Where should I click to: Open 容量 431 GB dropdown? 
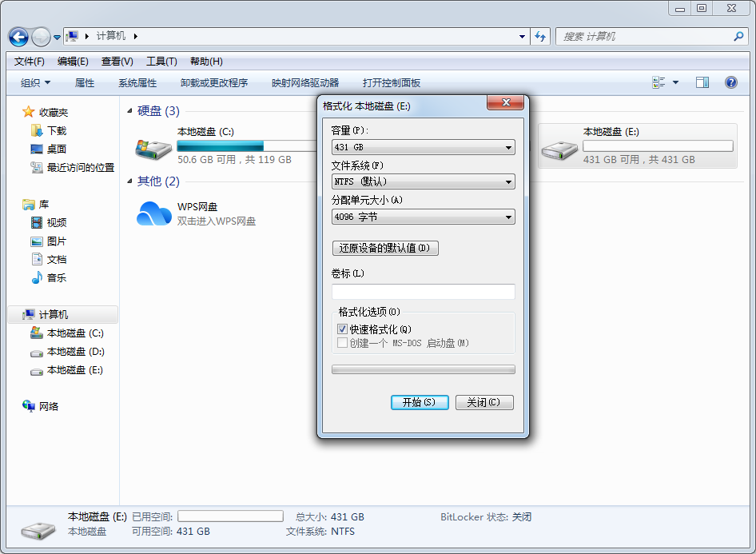point(423,147)
